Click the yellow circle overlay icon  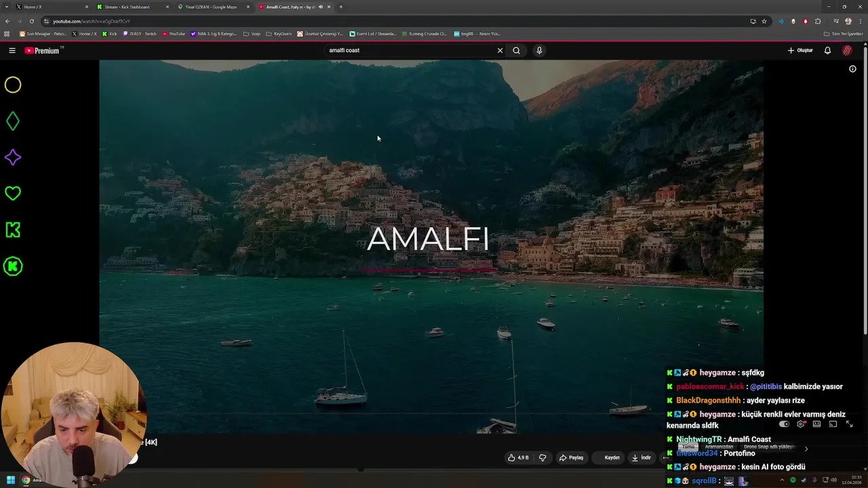[13, 85]
